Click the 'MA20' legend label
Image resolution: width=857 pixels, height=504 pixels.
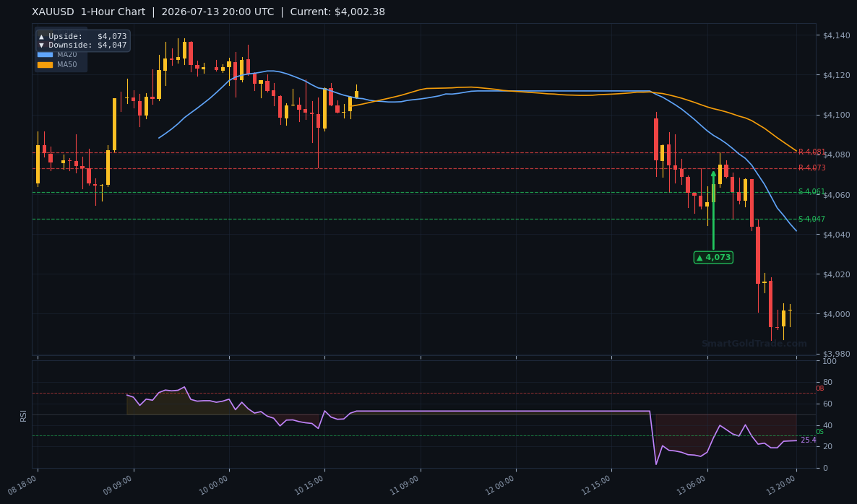pyautogui.click(x=67, y=55)
